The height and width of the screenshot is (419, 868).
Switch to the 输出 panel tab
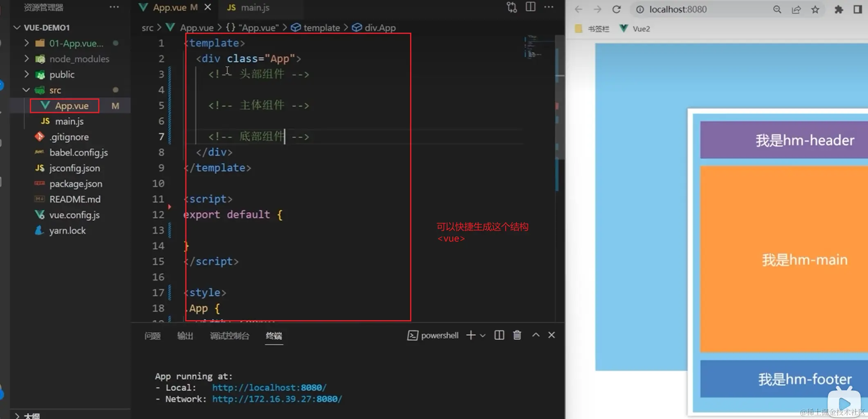185,336
